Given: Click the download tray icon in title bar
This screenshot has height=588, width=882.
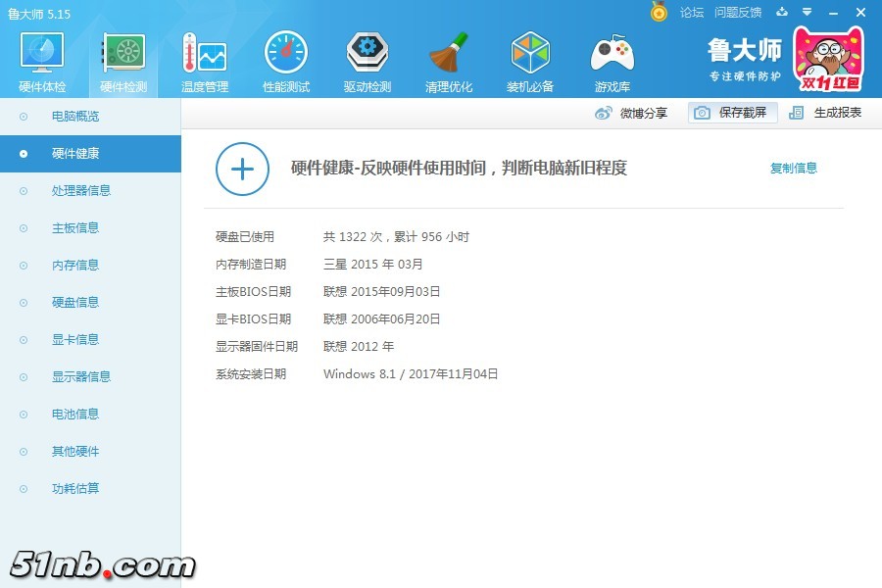Looking at the screenshot, I should (x=782, y=13).
